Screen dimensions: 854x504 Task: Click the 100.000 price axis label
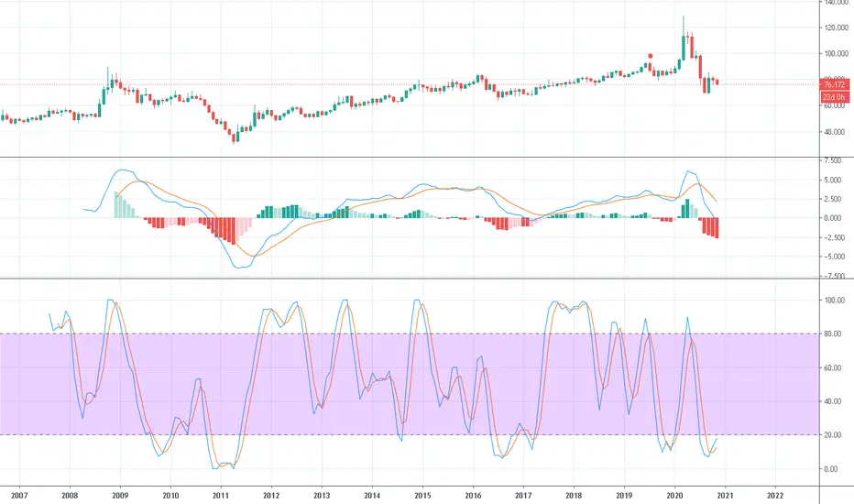pos(836,53)
